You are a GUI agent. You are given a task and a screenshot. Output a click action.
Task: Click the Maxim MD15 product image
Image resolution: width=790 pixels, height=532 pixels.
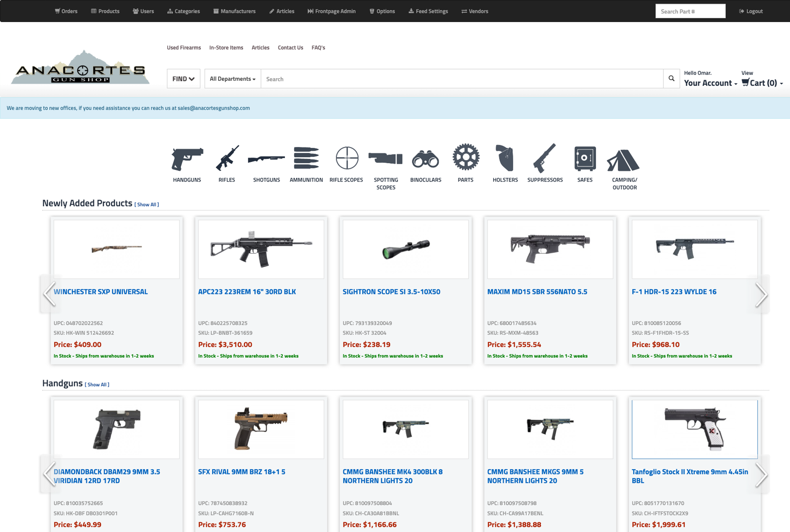550,249
